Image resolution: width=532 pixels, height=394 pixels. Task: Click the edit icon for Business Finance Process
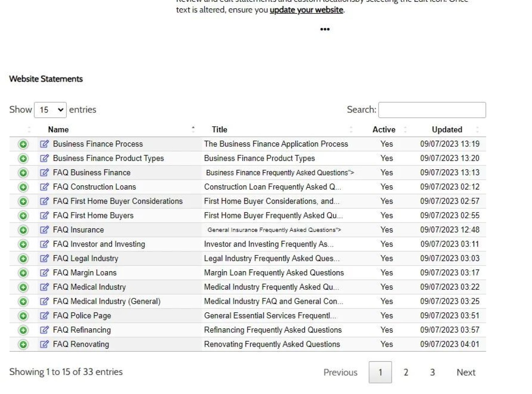(44, 144)
